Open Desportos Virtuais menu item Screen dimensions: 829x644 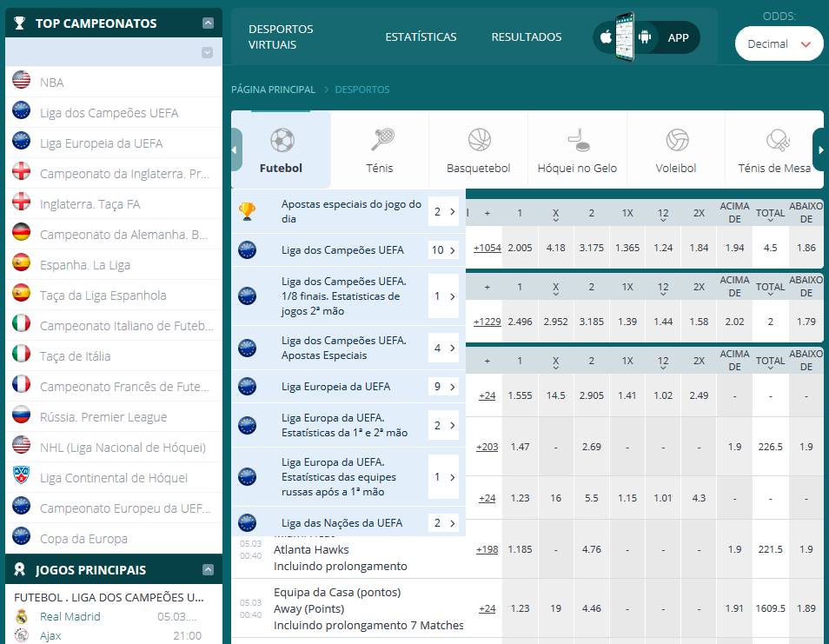pyautogui.click(x=281, y=37)
